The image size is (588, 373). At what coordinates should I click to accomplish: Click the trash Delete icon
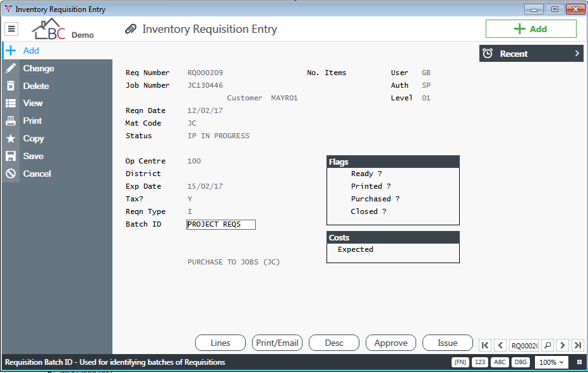pyautogui.click(x=11, y=86)
